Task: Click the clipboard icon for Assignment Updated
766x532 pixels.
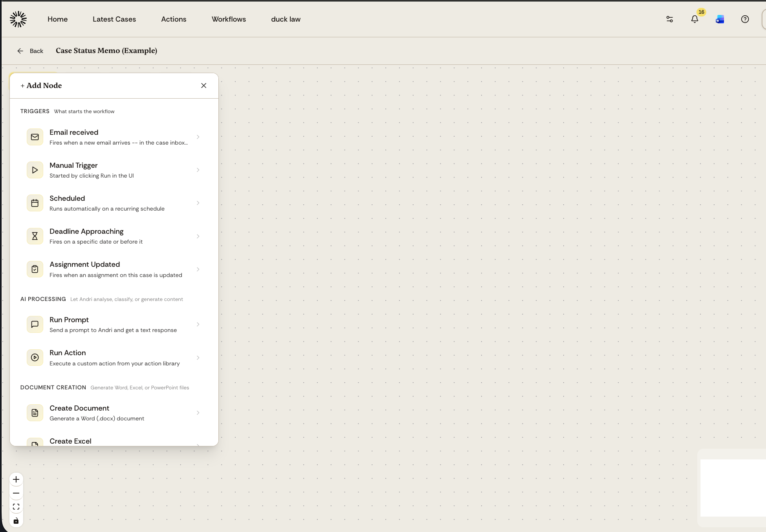Action: pyautogui.click(x=35, y=269)
